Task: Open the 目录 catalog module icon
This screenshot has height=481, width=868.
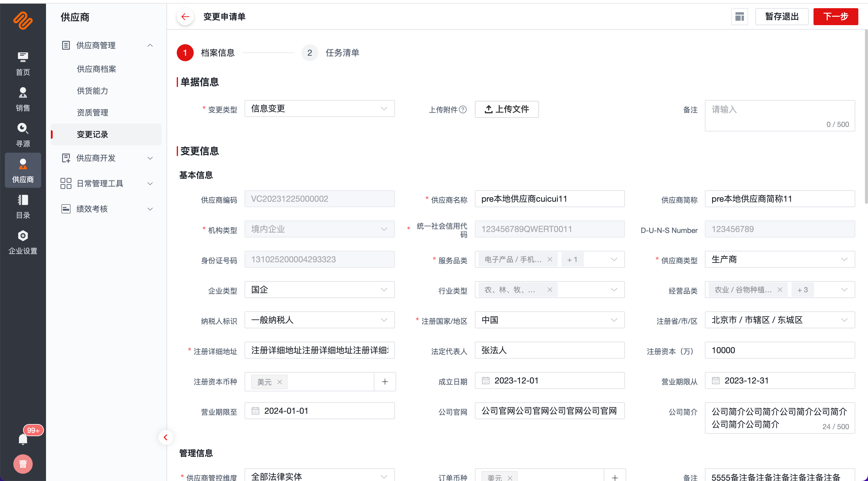Action: [x=23, y=207]
